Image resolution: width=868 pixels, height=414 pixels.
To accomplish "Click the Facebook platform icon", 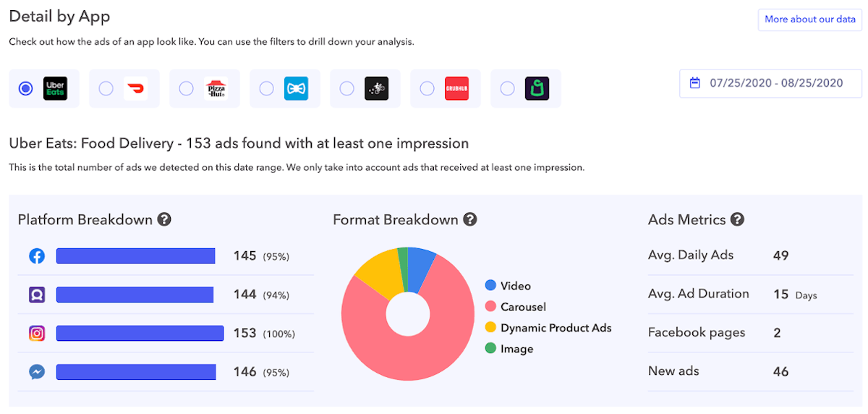I will 37,255.
